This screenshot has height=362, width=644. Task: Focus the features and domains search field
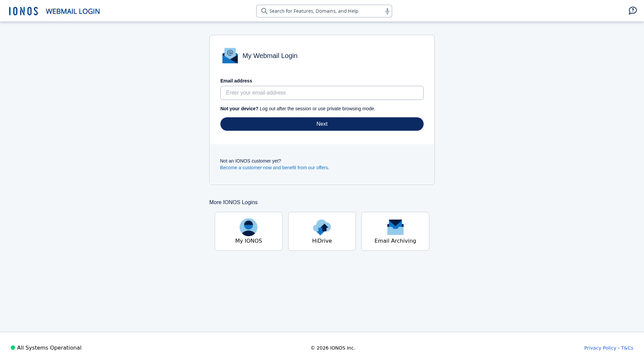[324, 11]
